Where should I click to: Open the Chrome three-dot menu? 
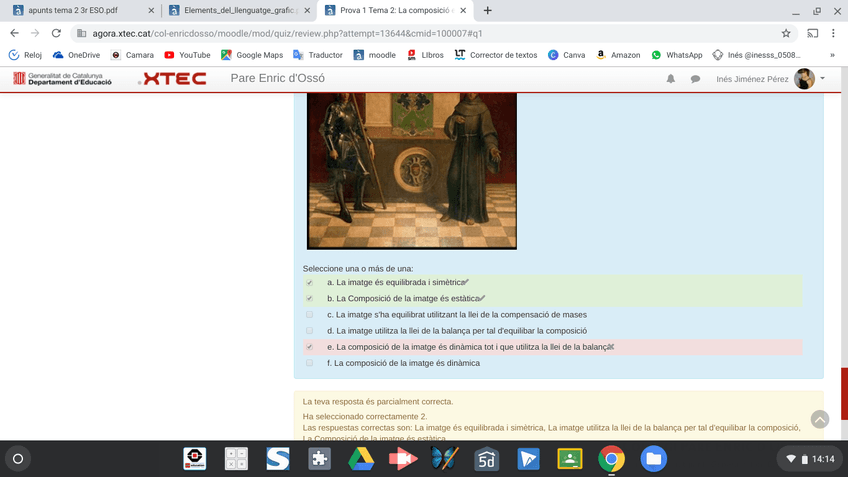[x=833, y=33]
